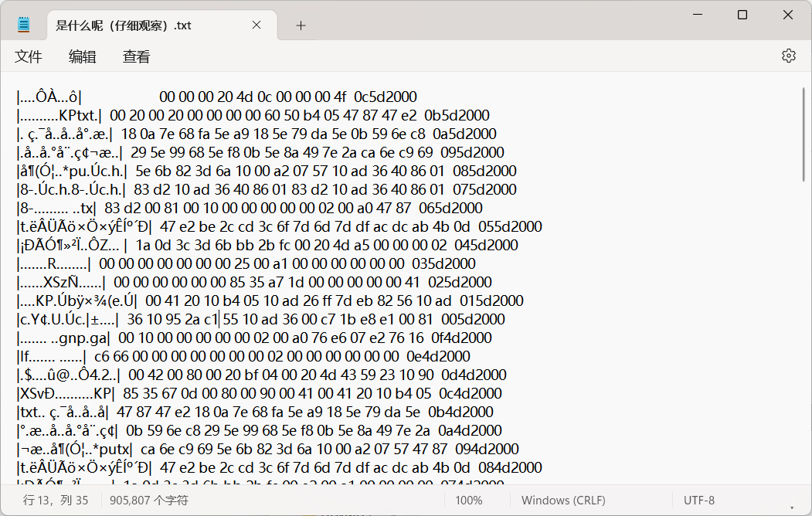Click the text |txt.. ç.¯å..å..å|
Viewport: 812px width, 516px height.
(63, 412)
